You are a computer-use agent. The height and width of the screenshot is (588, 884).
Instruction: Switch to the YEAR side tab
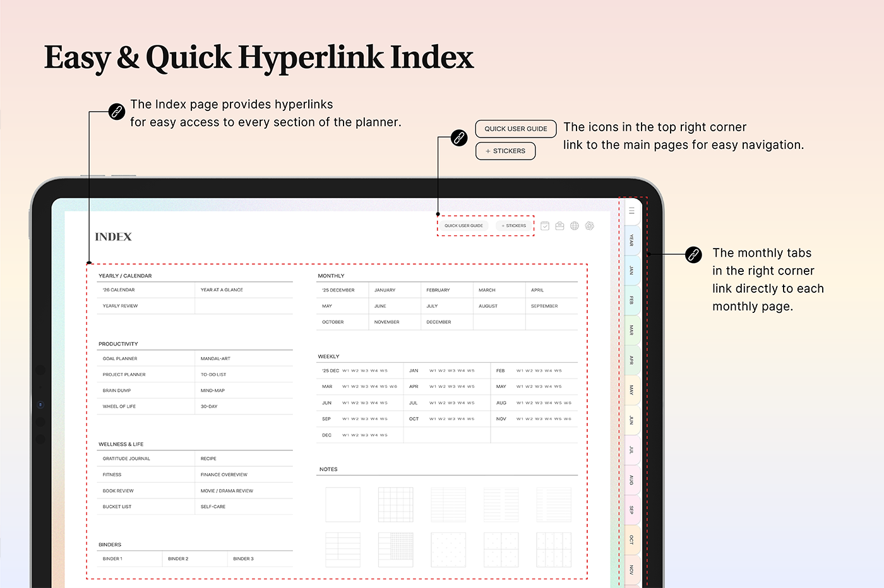(631, 240)
